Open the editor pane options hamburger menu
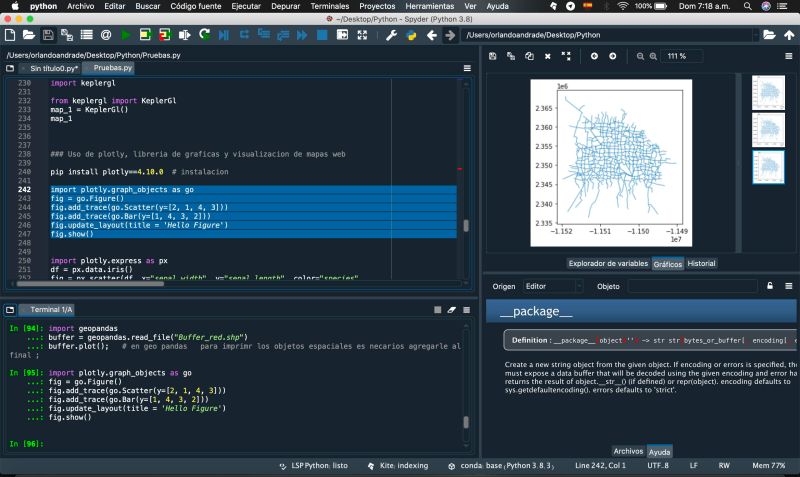This screenshot has height=477, width=800. [x=467, y=68]
